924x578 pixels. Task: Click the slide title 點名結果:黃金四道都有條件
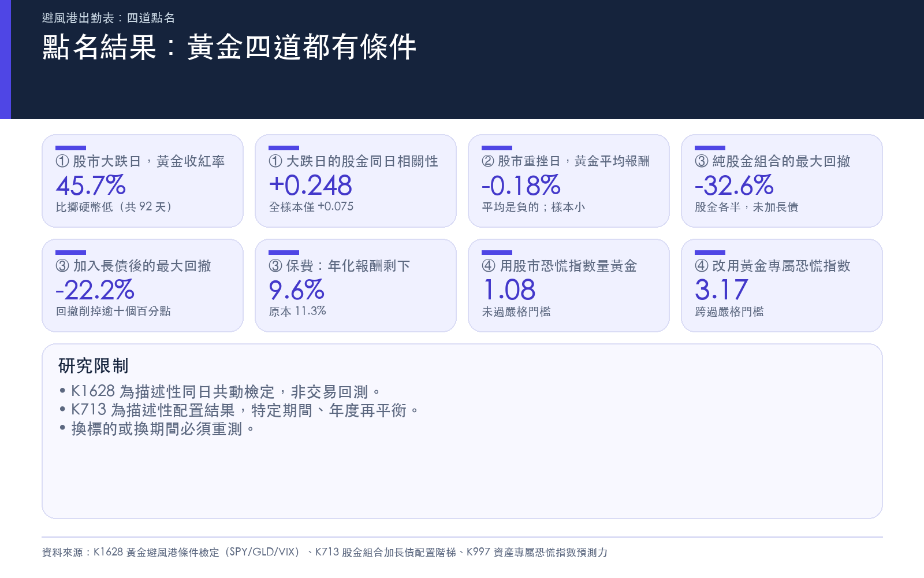click(x=229, y=47)
